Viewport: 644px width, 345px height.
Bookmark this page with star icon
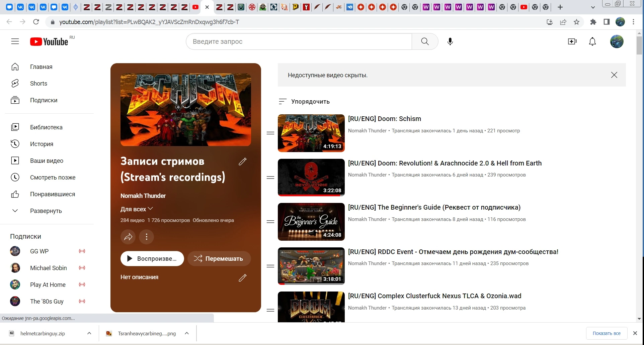point(576,22)
